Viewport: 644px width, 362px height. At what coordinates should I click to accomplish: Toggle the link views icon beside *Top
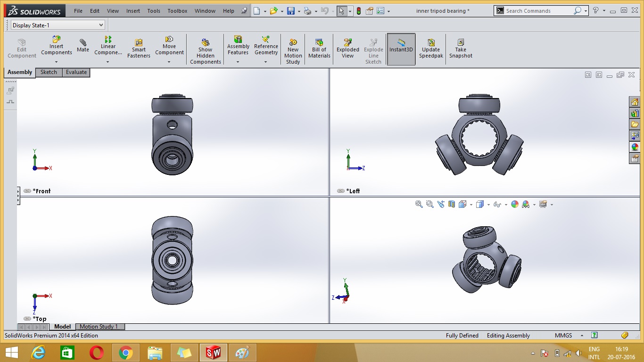tap(27, 319)
